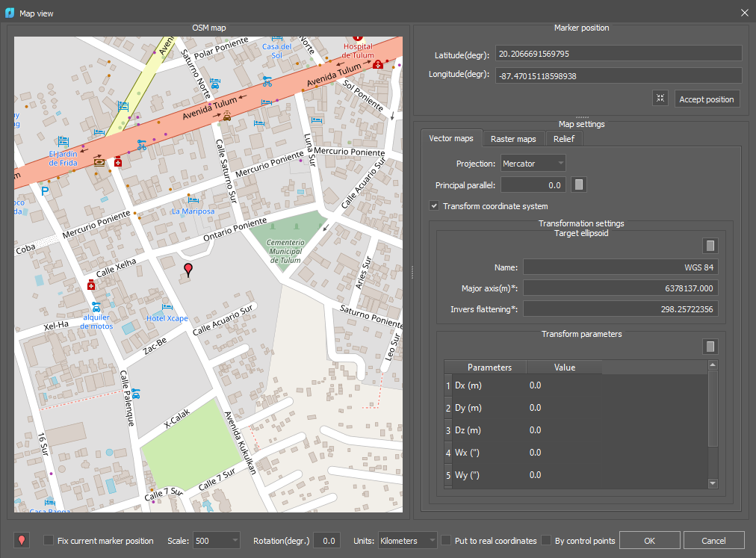Open the Units dropdown showing Kilometers
Viewport: 756px width, 558px height.
(x=407, y=540)
